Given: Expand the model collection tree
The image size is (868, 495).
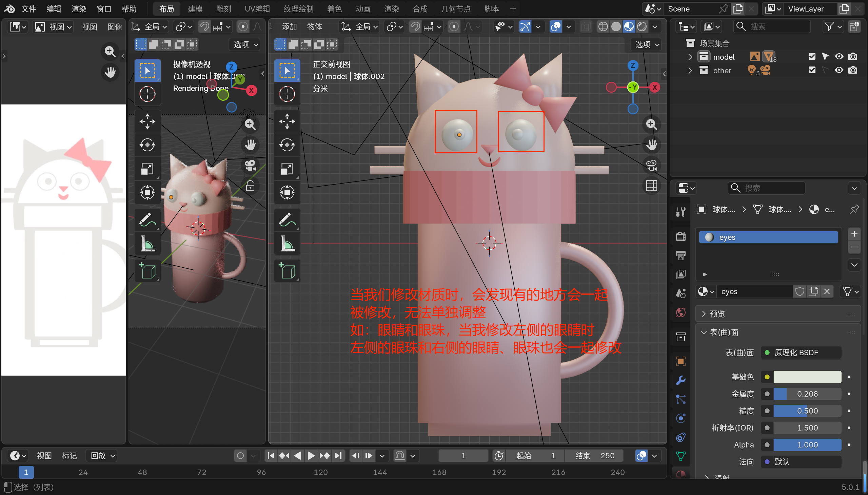Looking at the screenshot, I should pyautogui.click(x=690, y=57).
